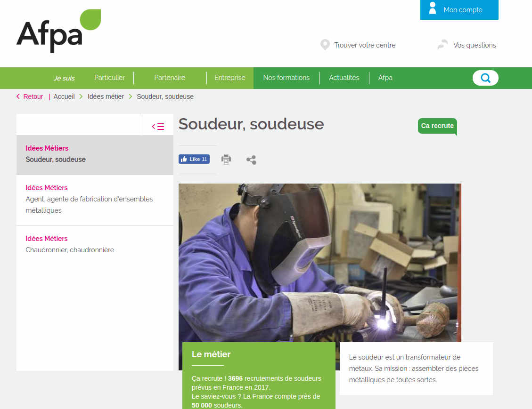The image size is (532, 409).
Task: Click the Ca recrute green badge
Action: point(437,126)
